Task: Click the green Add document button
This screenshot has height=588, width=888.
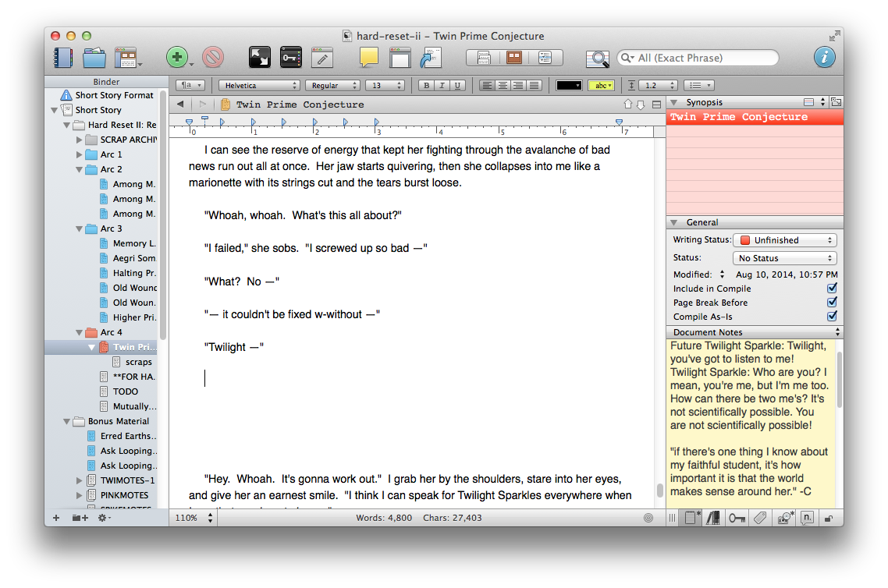Action: (176, 58)
